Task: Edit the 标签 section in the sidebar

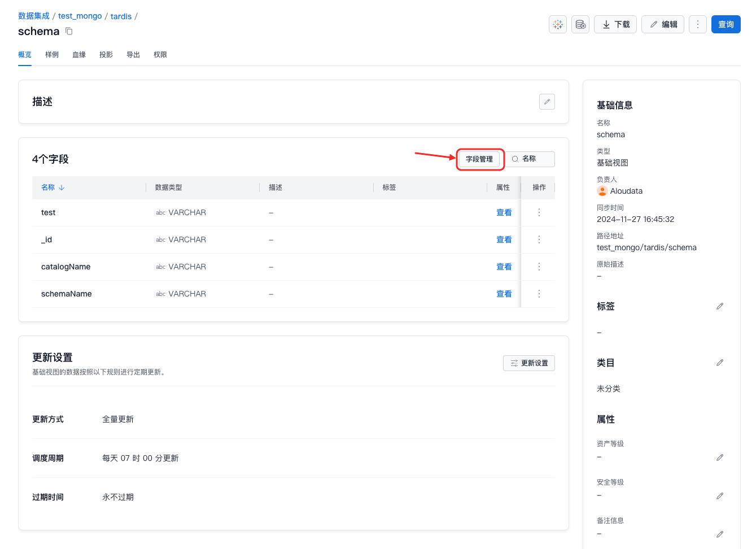Action: [720, 306]
